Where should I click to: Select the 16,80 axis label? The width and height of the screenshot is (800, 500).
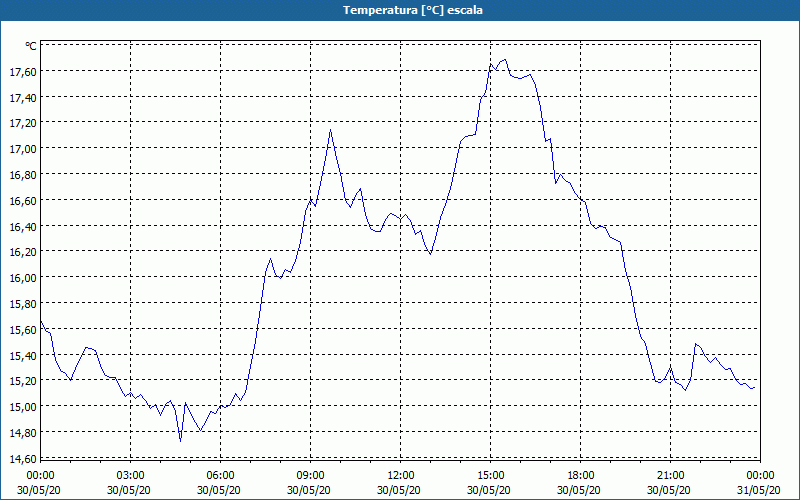[23, 176]
